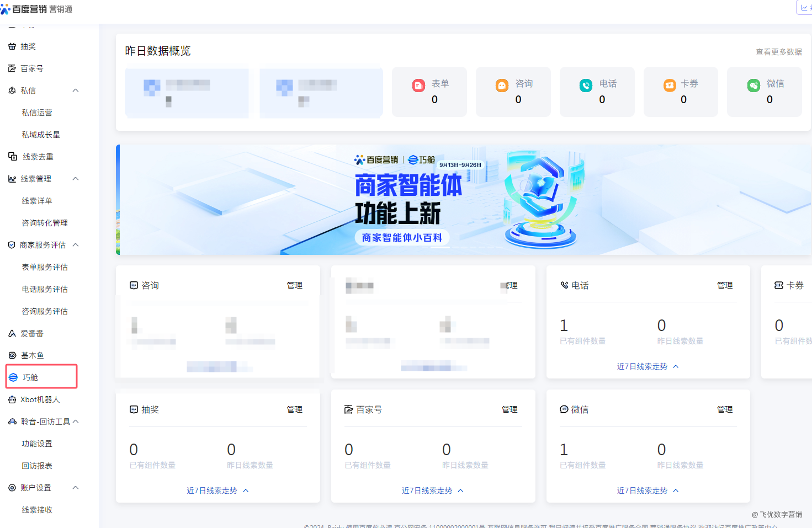The width and height of the screenshot is (812, 528).
Task: Click the 商家服务评估 shield icon
Action: click(12, 245)
